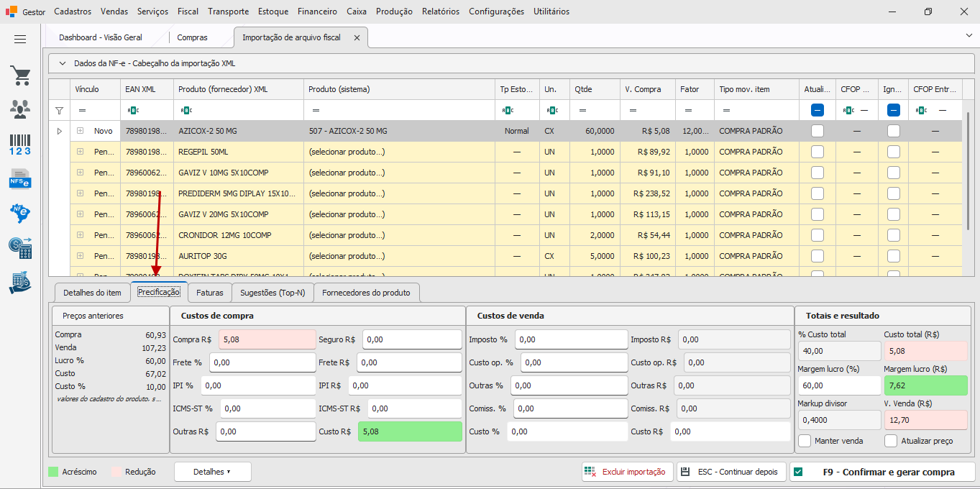Click F9 - Confirmar e gerar compra
Image resolution: width=980 pixels, height=489 pixels.
(882, 472)
